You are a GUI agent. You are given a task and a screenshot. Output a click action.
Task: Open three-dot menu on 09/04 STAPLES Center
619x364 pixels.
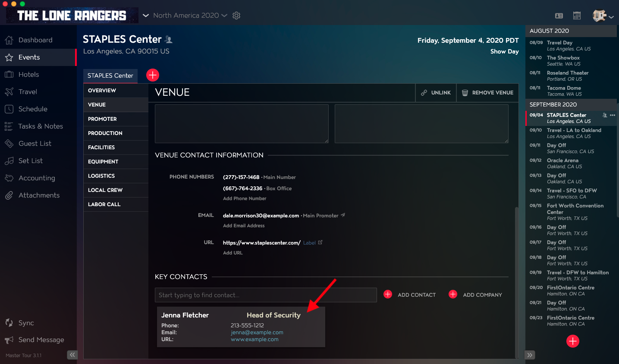click(613, 115)
